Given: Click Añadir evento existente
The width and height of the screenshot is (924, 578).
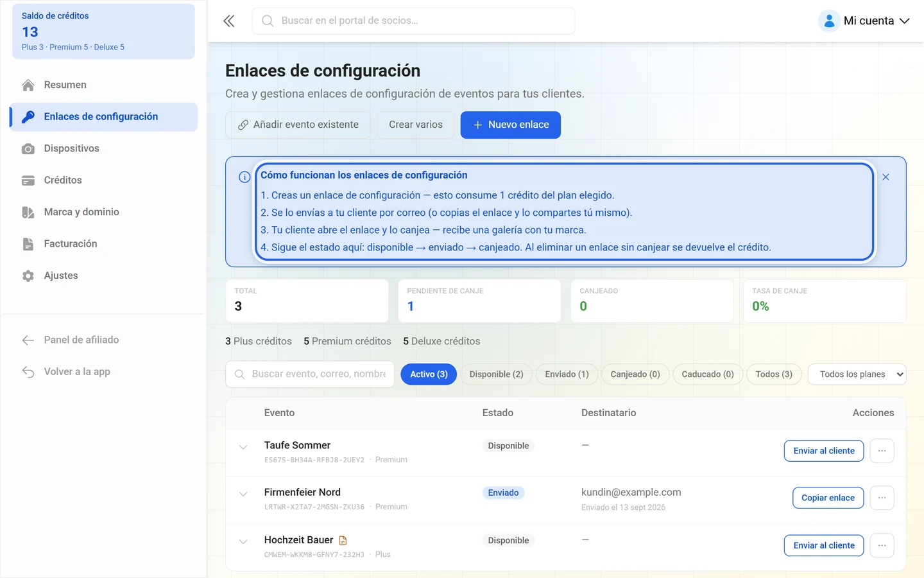Looking at the screenshot, I should click(298, 125).
